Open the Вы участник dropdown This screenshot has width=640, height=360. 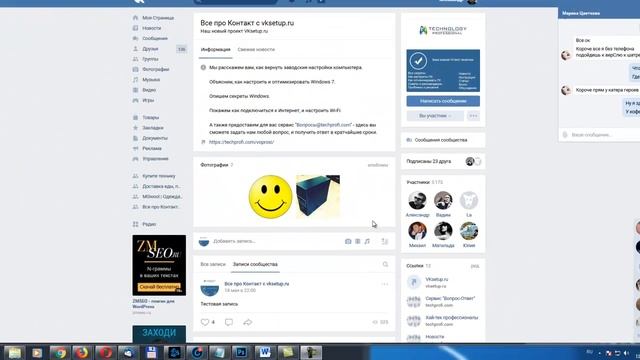coord(435,116)
